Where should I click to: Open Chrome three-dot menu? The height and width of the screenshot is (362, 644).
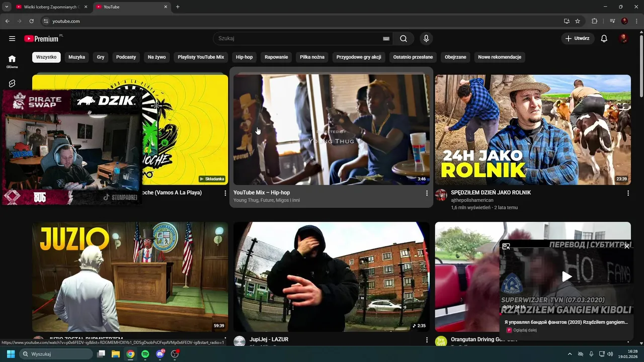pos(636,21)
